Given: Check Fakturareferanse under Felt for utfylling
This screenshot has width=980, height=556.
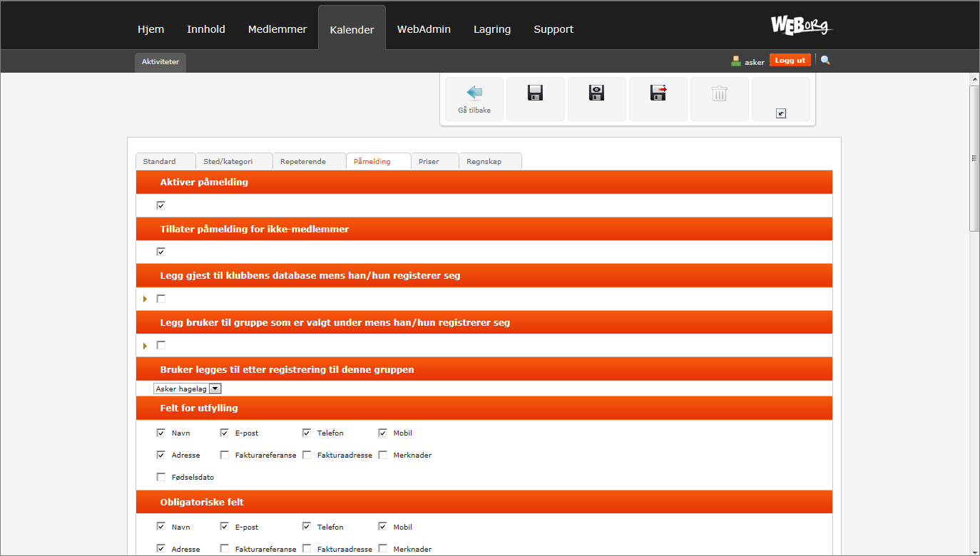Looking at the screenshot, I should coord(224,455).
